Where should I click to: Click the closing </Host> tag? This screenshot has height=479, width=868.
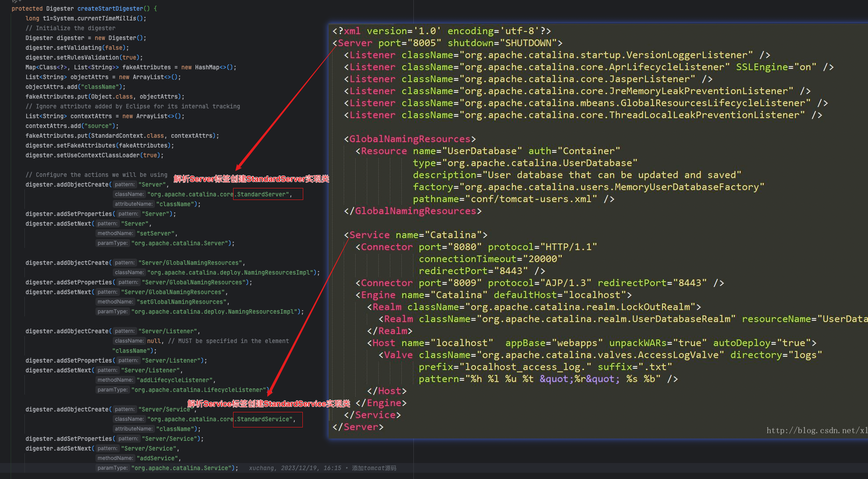(387, 391)
